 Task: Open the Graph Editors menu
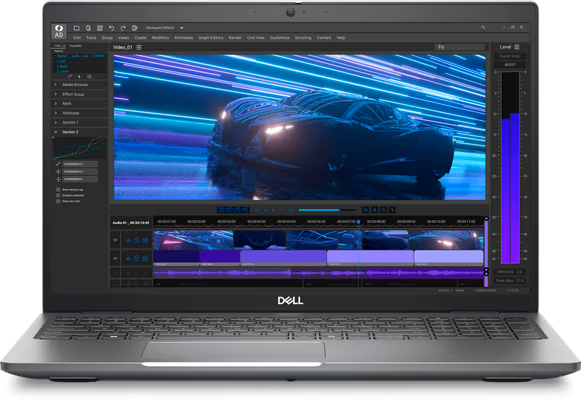tap(210, 38)
